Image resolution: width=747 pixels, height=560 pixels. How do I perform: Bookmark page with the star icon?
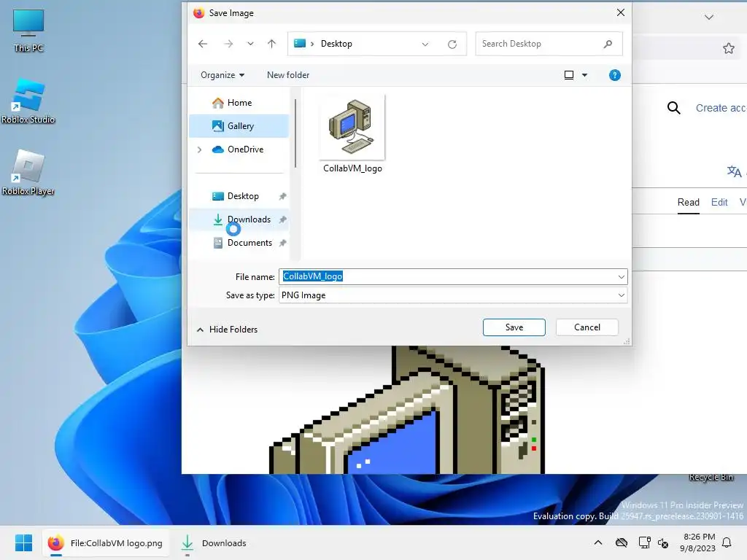[x=729, y=48]
